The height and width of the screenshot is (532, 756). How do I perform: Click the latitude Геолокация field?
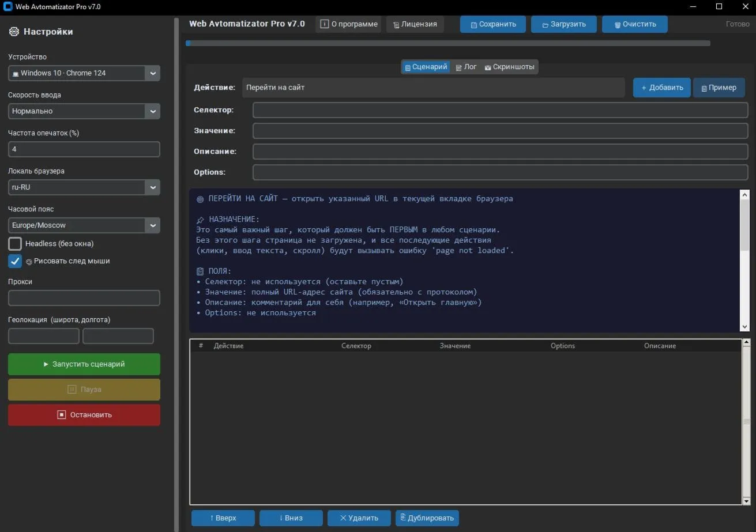tap(44, 336)
